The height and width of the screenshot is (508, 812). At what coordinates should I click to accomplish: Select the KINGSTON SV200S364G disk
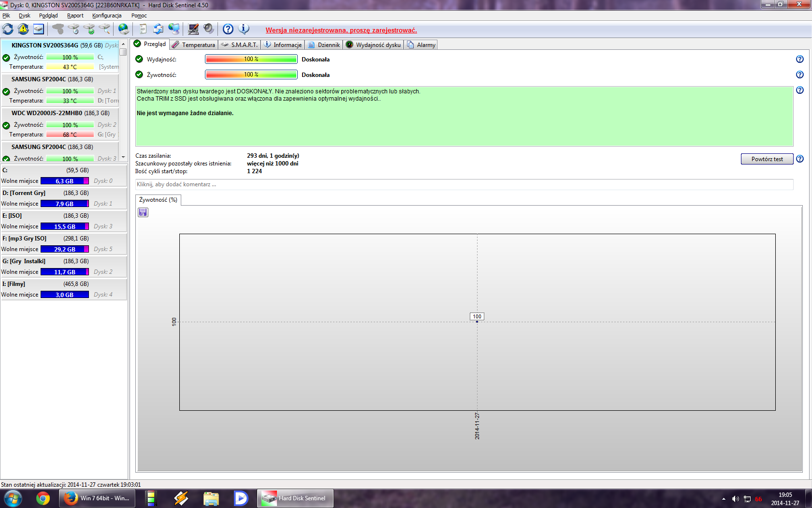click(60, 56)
